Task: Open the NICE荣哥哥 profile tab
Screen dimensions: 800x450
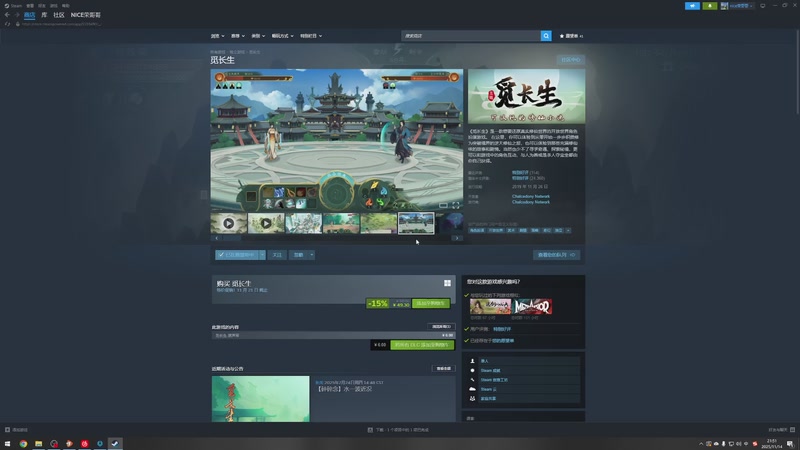Action: (x=86, y=15)
